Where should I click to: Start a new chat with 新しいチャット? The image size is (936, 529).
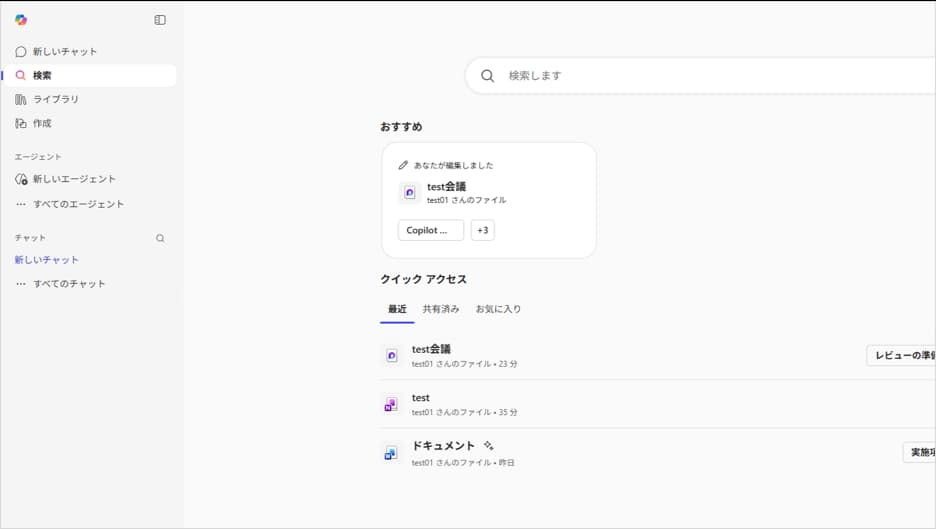click(65, 51)
